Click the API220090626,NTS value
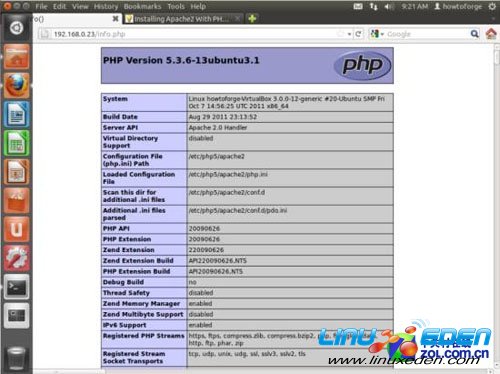Image resolution: width=500 pixels, height=374 pixels. (x=218, y=260)
